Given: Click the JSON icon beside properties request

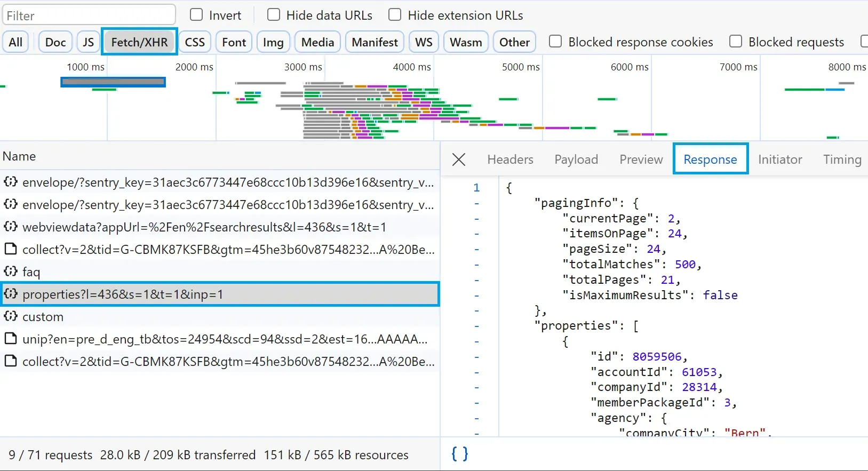Looking at the screenshot, I should pos(11,294).
